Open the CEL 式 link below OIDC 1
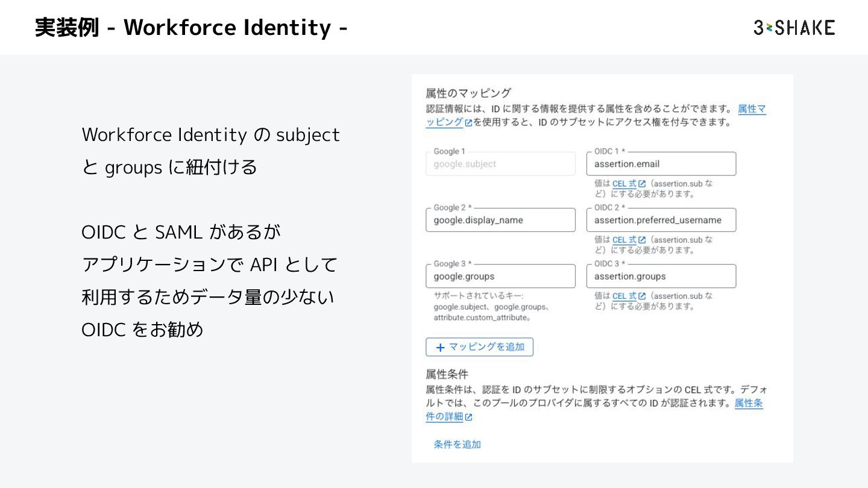 point(624,184)
